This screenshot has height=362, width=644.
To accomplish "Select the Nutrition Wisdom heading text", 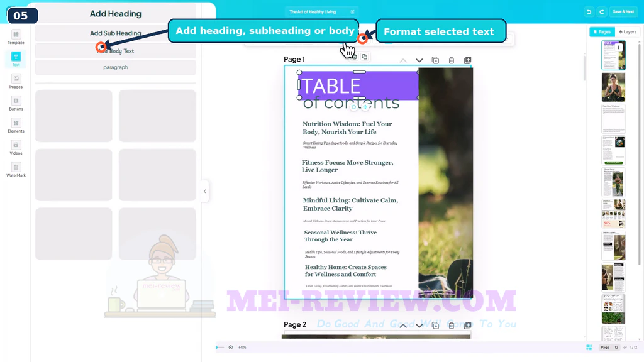I will click(x=347, y=128).
